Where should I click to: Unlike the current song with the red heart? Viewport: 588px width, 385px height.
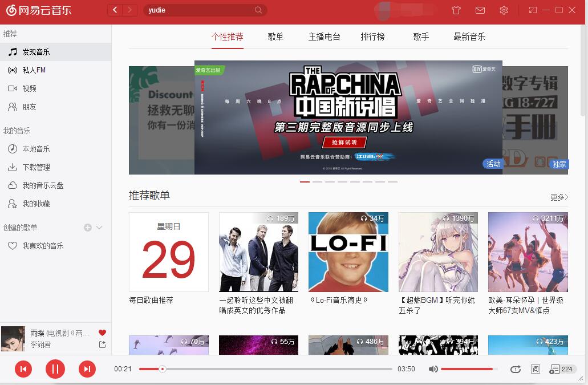pos(102,333)
